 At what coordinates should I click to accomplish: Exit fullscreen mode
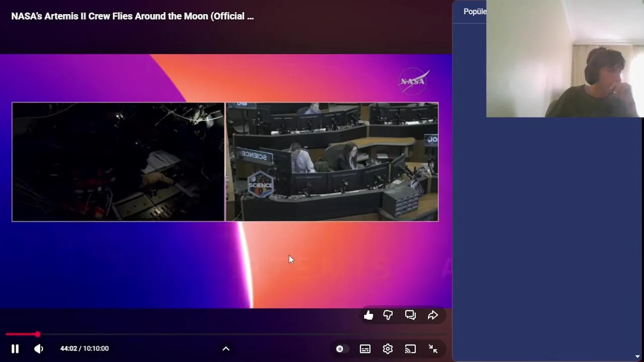point(433,349)
